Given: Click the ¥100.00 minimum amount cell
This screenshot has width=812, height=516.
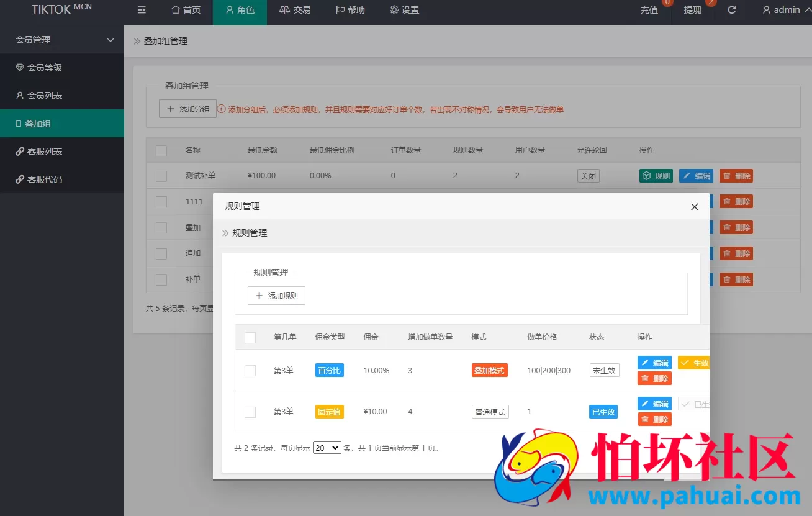Looking at the screenshot, I should click(261, 176).
